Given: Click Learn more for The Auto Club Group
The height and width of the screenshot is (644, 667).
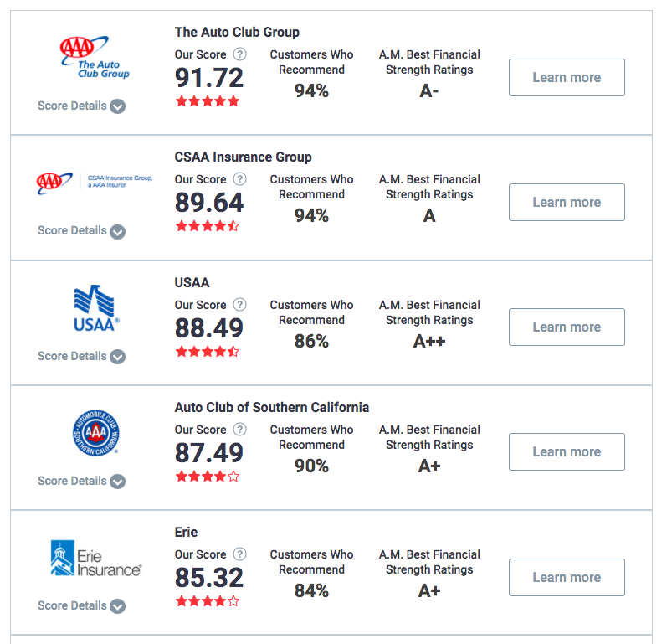Looking at the screenshot, I should point(567,78).
